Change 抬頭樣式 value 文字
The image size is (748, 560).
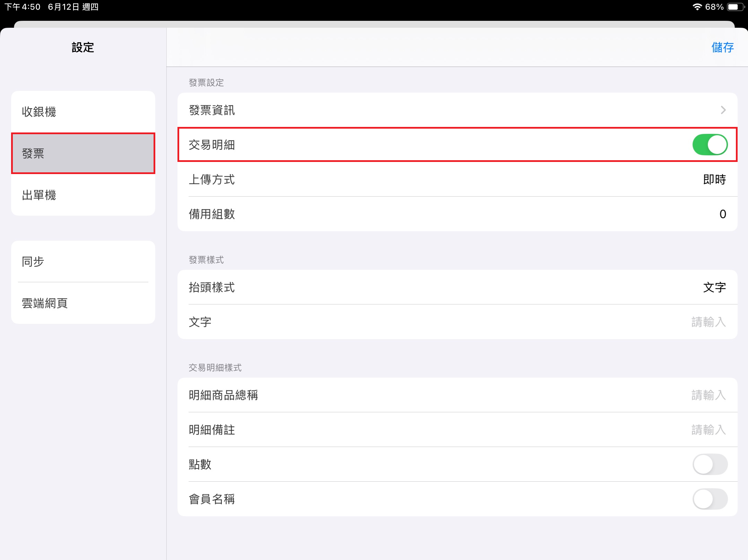(x=714, y=287)
